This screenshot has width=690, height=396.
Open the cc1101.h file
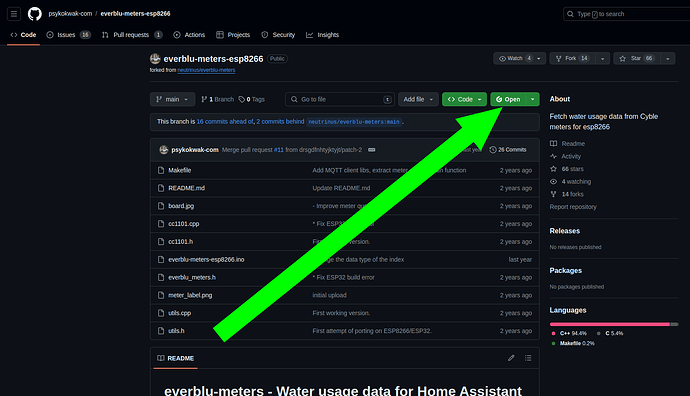click(x=180, y=242)
